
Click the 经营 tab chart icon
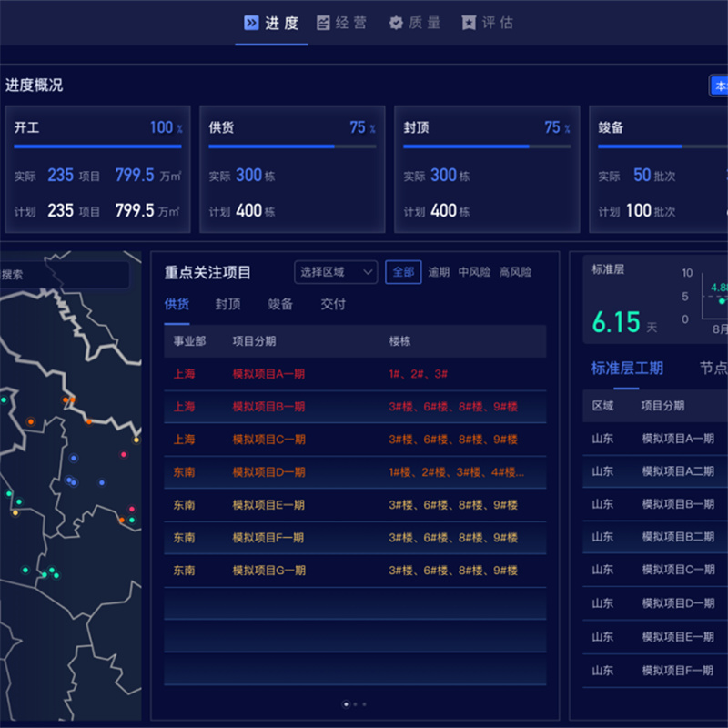point(323,23)
